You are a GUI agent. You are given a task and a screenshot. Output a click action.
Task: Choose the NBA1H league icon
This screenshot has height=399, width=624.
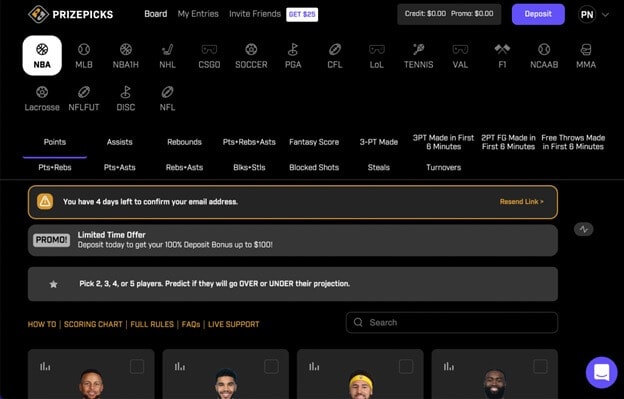coord(126,56)
